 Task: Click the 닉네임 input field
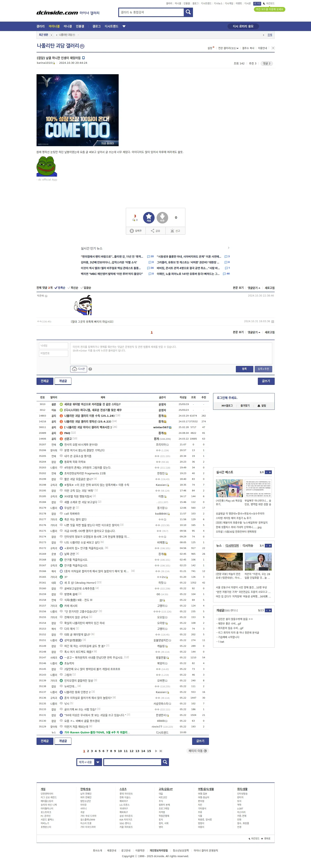click(x=54, y=346)
